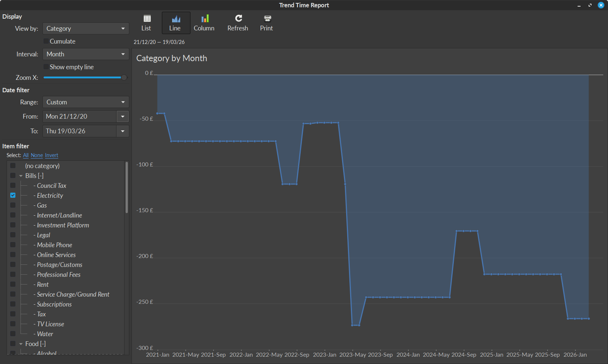Tick the Internet/Landline checkbox
This screenshot has width=608, height=364.
[13, 215]
